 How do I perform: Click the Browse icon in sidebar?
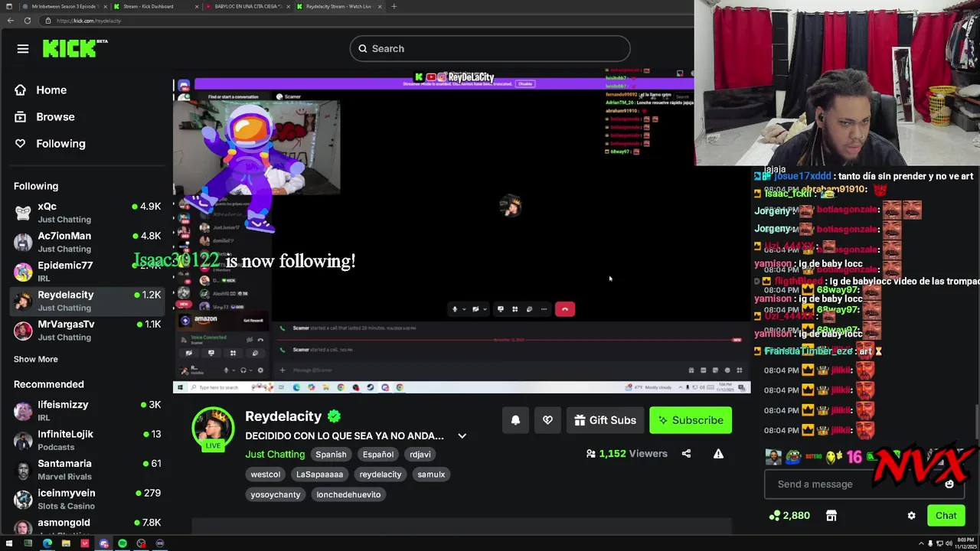21,117
